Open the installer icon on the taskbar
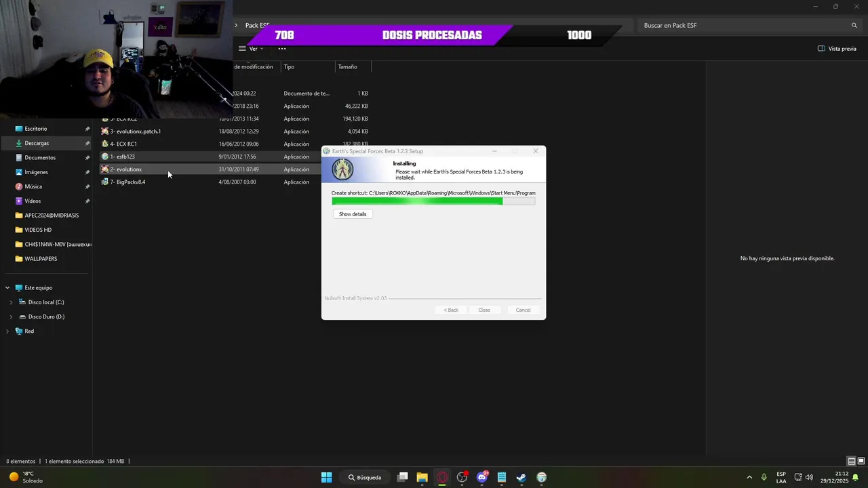 pos(541,477)
